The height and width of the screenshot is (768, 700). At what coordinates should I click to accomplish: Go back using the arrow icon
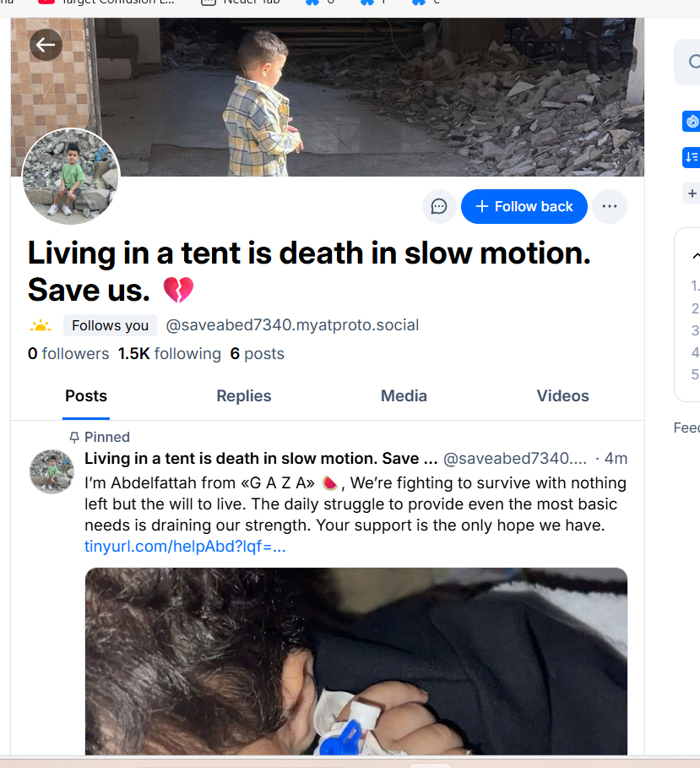[x=46, y=45]
